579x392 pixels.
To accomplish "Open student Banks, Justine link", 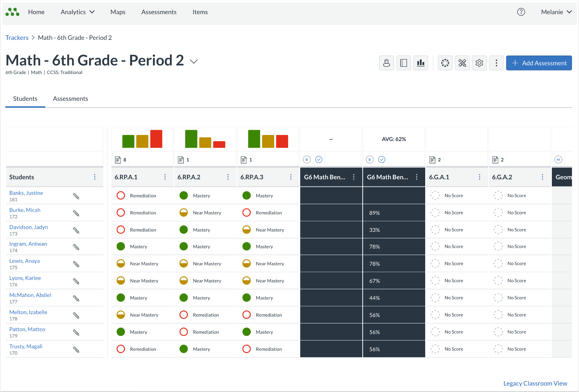I will [x=26, y=193].
